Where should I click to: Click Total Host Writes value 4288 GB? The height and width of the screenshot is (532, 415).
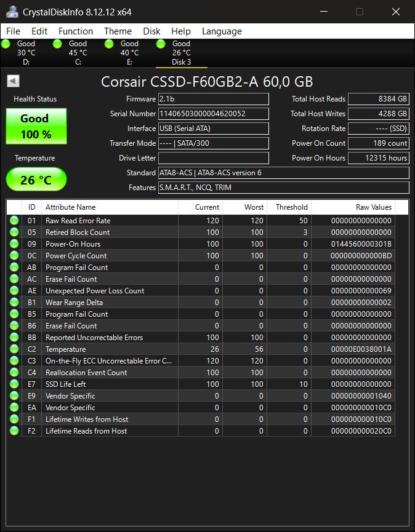[378, 114]
